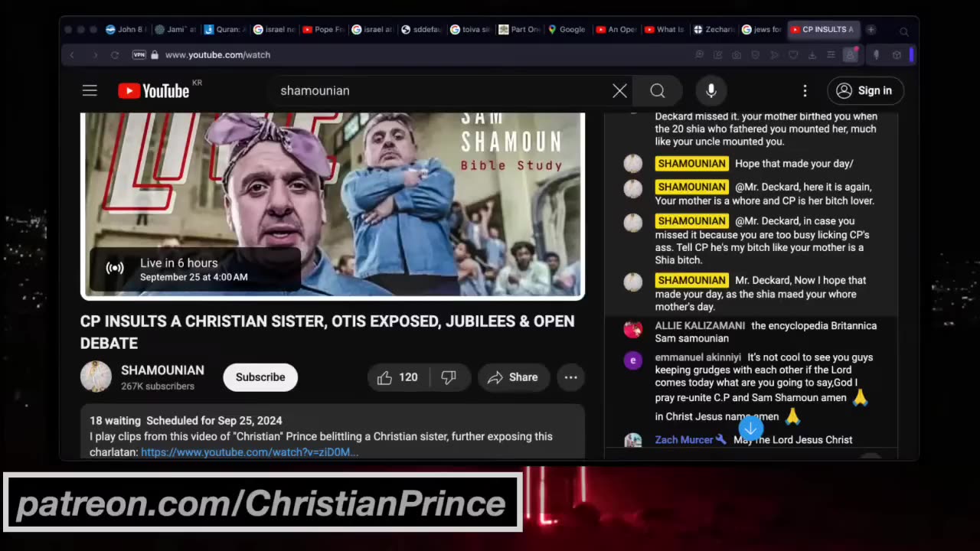Image resolution: width=980 pixels, height=551 pixels.
Task: Click the live-in-6-hours broadcast icon
Action: pyautogui.click(x=115, y=269)
